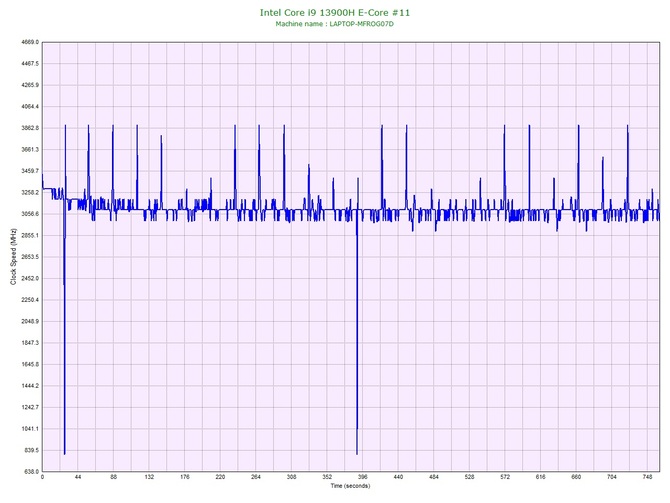Click the 88 tick on the time axis
The height and width of the screenshot is (503, 670).
pyautogui.click(x=113, y=477)
